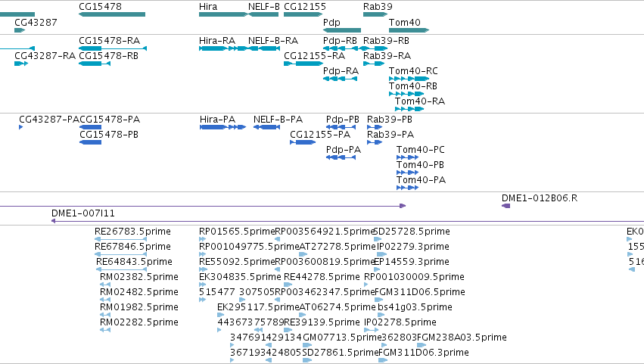Click the EP14559.3prime EST label
The height and width of the screenshot is (364, 644).
pyautogui.click(x=412, y=262)
